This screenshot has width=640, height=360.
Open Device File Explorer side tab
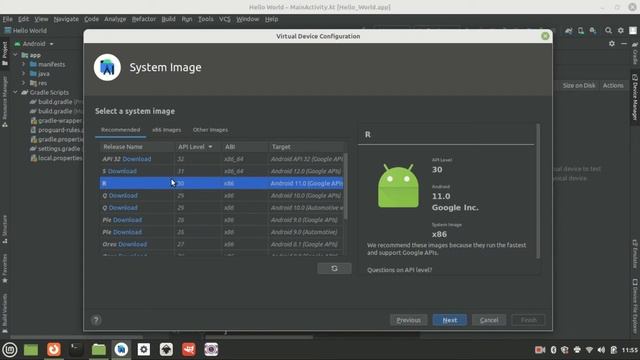[x=635, y=306]
